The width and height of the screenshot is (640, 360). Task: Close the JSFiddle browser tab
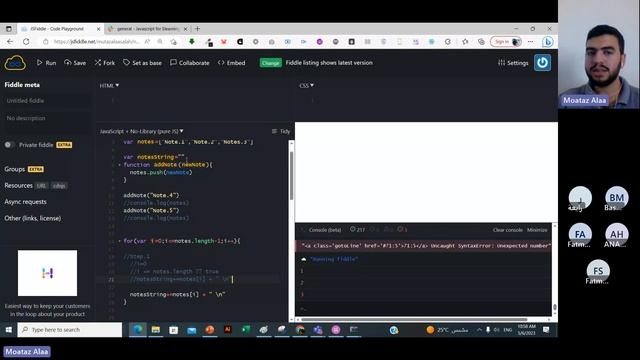click(98, 29)
